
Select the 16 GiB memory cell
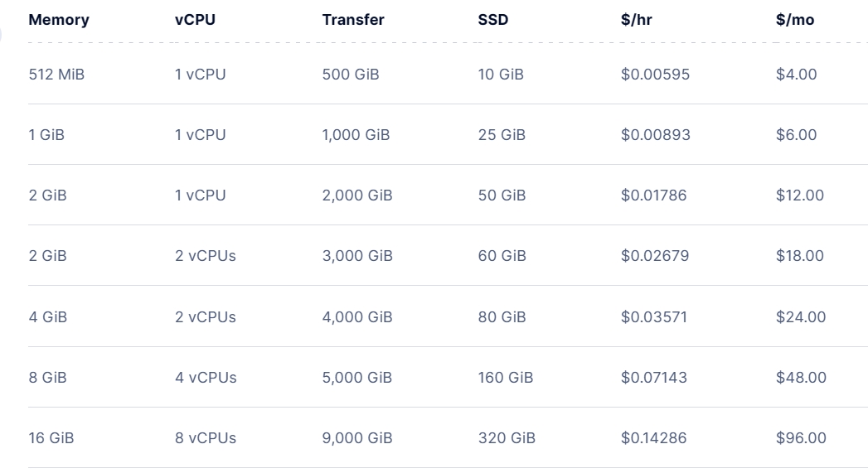click(x=51, y=438)
